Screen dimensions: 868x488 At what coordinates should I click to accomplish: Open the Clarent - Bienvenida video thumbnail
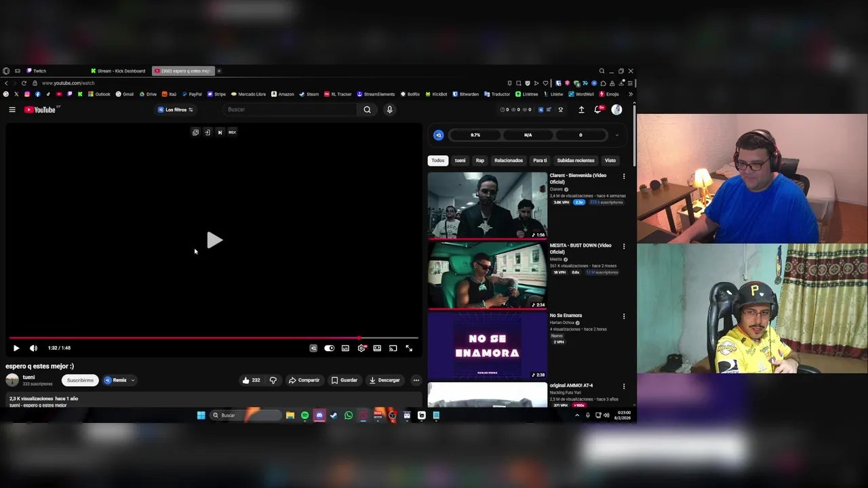click(x=487, y=205)
